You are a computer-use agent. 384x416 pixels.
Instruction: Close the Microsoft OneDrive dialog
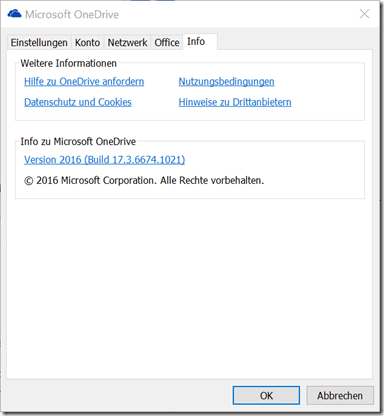[x=364, y=14]
